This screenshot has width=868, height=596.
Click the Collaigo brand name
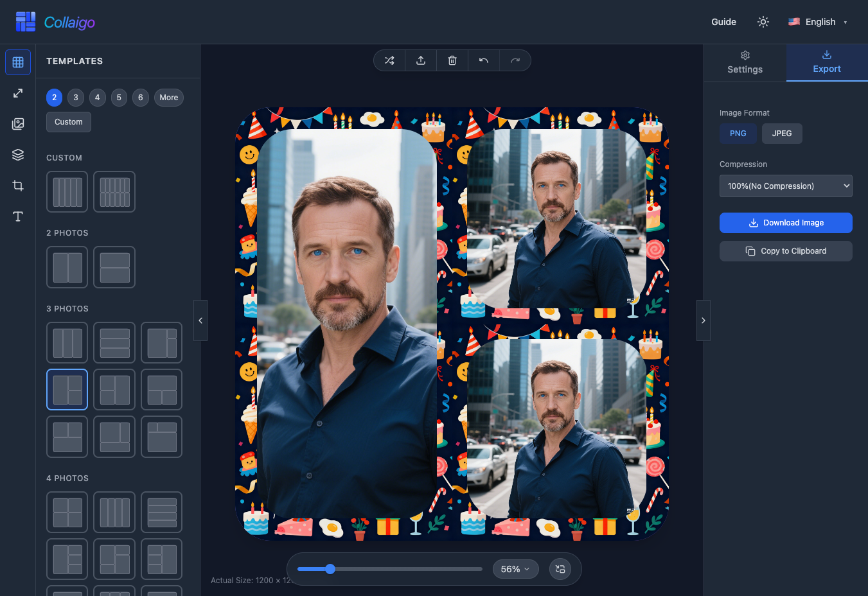tap(69, 22)
